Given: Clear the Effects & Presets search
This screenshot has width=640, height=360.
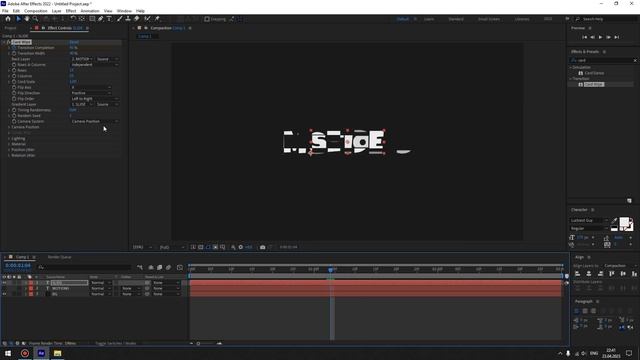Looking at the screenshot, I should (635, 60).
